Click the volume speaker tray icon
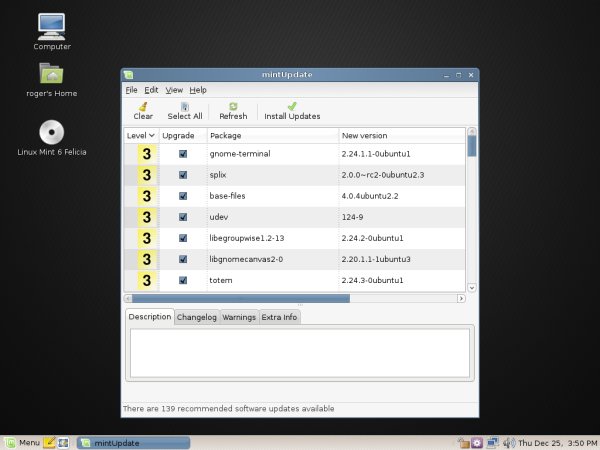Screen dimensions: 600x450 [x=509, y=443]
